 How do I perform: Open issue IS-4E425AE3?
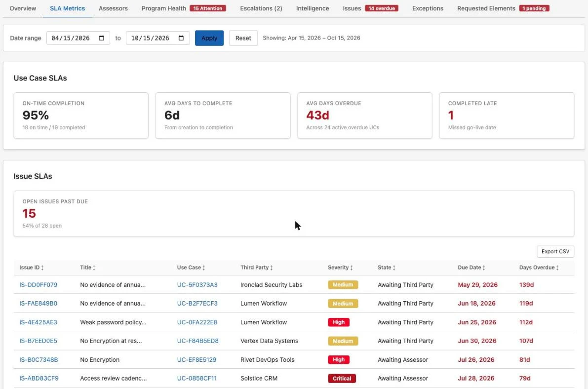coord(38,322)
